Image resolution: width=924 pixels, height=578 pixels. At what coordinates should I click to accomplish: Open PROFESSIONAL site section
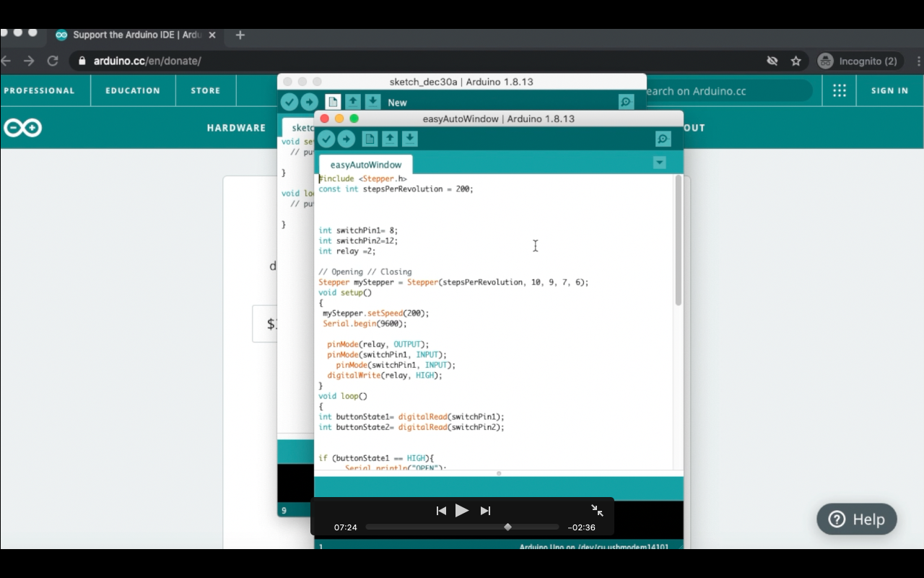click(x=39, y=90)
